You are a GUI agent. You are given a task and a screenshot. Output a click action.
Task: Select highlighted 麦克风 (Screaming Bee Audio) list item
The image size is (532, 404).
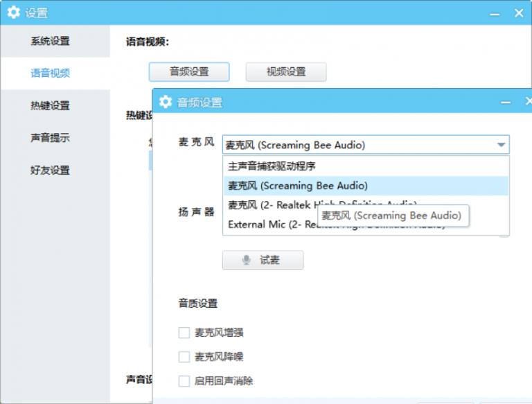pos(298,186)
